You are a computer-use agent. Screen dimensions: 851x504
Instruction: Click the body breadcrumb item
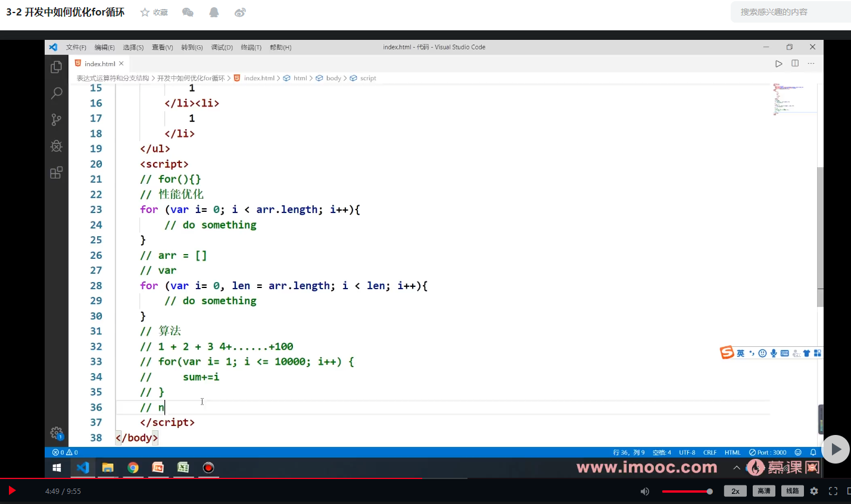329,78
